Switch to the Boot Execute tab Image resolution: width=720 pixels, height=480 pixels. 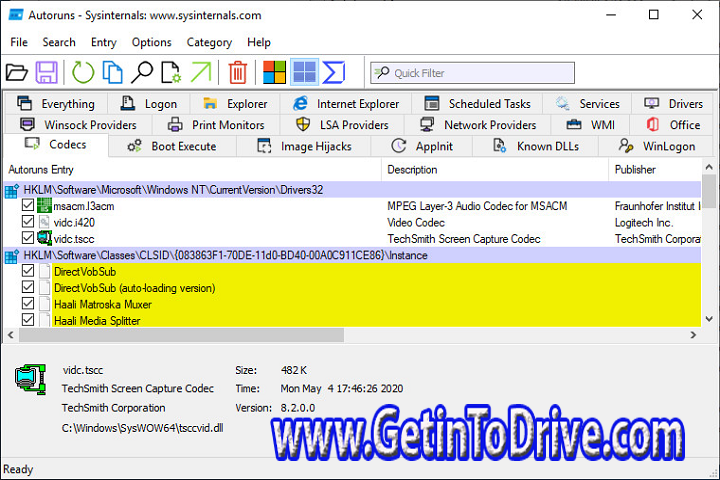(x=172, y=146)
